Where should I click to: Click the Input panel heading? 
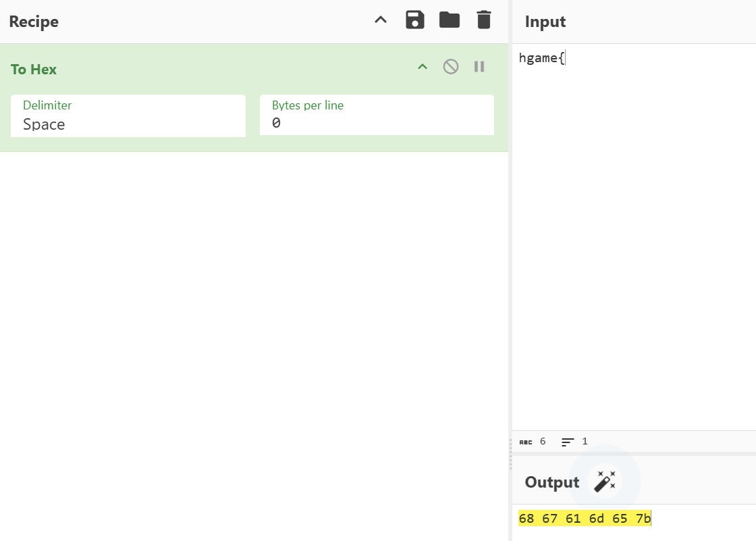point(545,22)
